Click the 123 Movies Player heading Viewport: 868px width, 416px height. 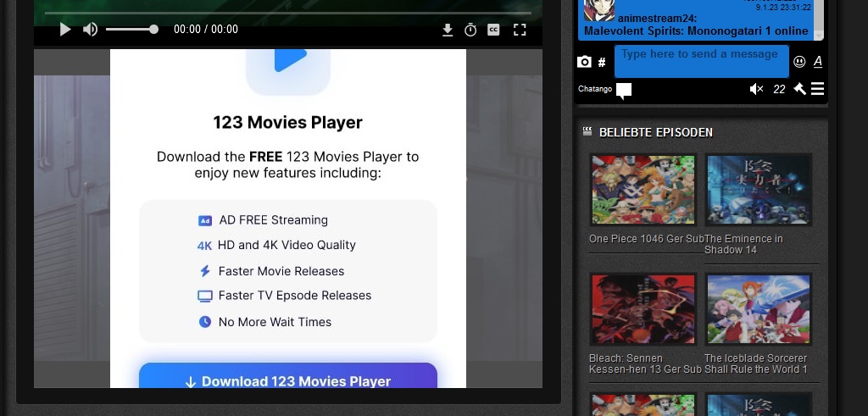(288, 122)
